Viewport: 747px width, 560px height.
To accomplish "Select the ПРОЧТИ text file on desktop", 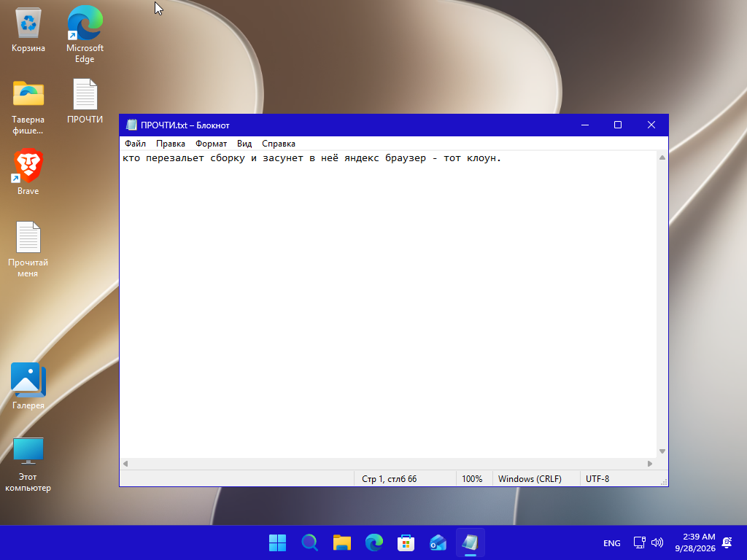I will pyautogui.click(x=85, y=101).
